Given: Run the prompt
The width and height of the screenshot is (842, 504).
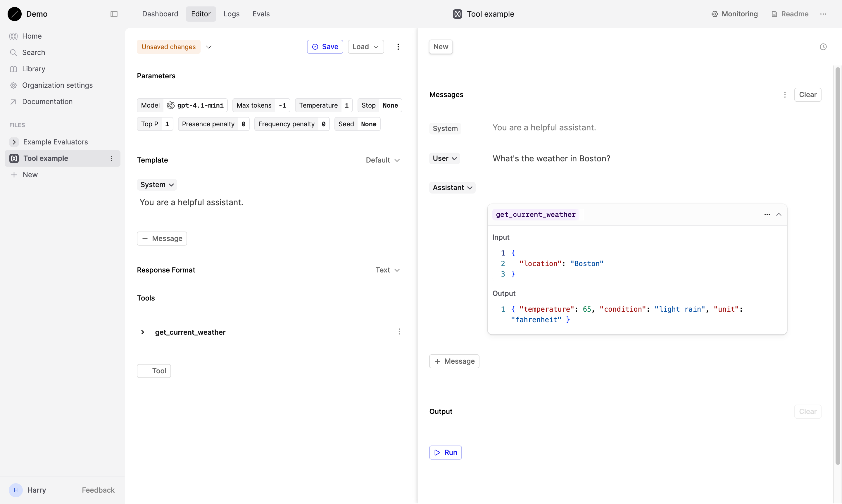Looking at the screenshot, I should click(x=445, y=452).
